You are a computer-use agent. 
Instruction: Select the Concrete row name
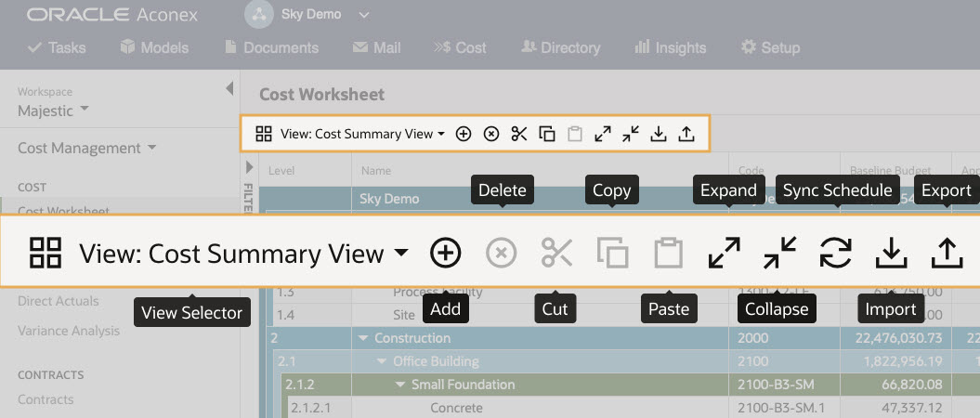456,408
